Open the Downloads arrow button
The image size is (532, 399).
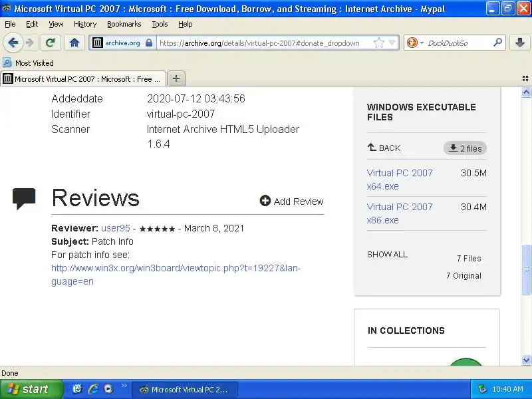click(x=519, y=43)
